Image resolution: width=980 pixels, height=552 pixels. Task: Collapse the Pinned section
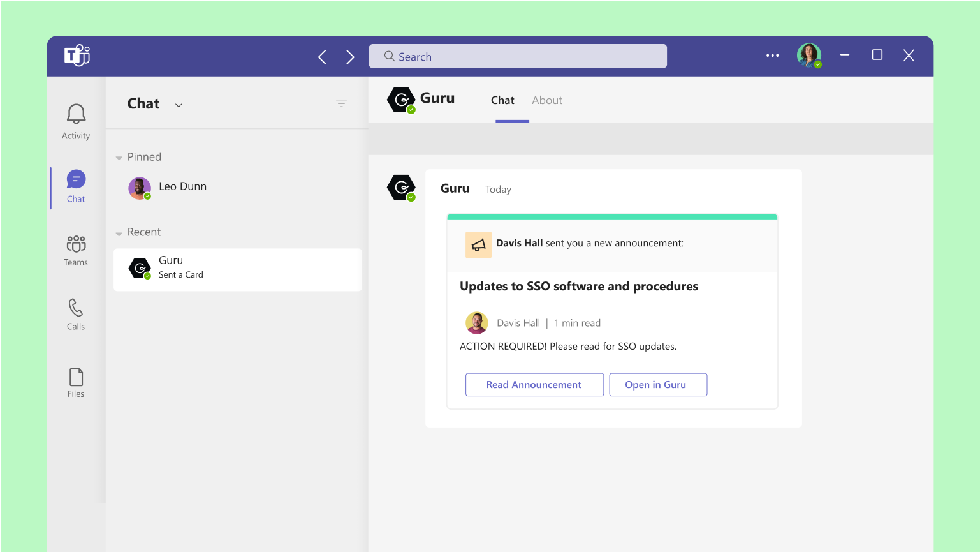point(119,158)
